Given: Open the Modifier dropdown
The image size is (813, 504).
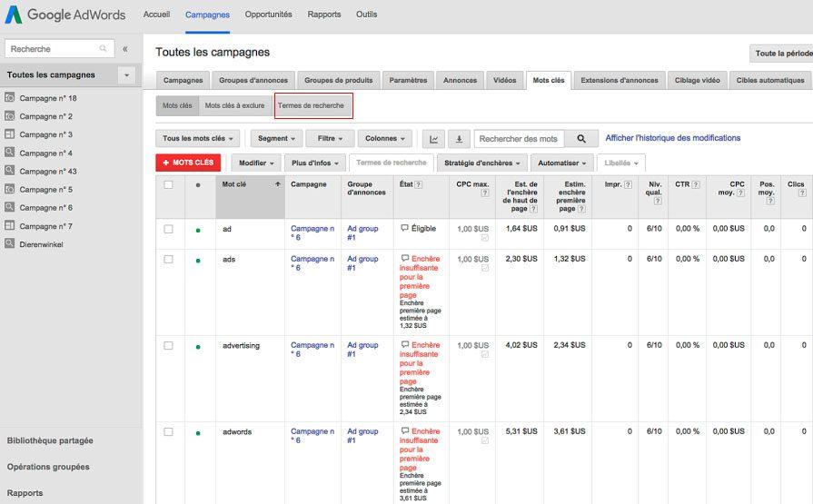Looking at the screenshot, I should tap(256, 163).
